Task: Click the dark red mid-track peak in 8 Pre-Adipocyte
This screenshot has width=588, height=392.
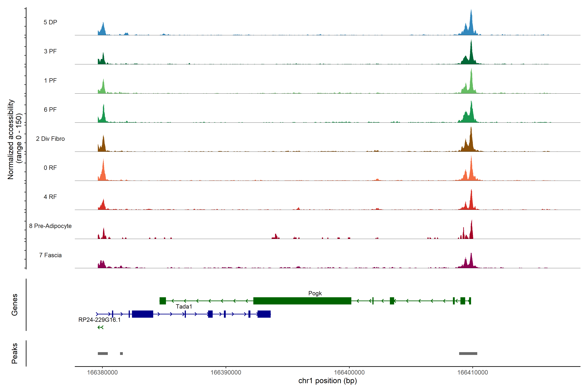Action: coord(276,236)
